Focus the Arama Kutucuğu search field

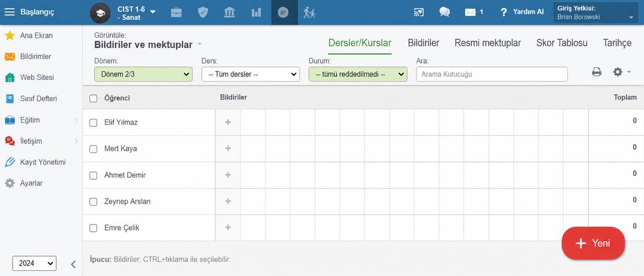[x=492, y=75]
